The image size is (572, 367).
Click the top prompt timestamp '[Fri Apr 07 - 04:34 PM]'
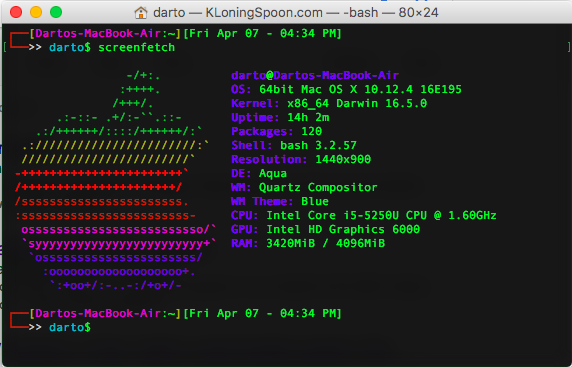tap(262, 34)
